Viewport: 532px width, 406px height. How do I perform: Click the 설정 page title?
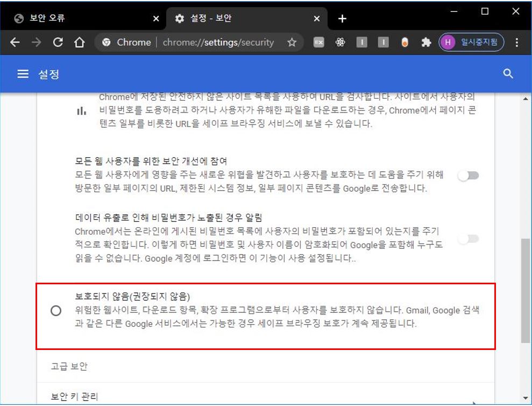click(x=49, y=74)
